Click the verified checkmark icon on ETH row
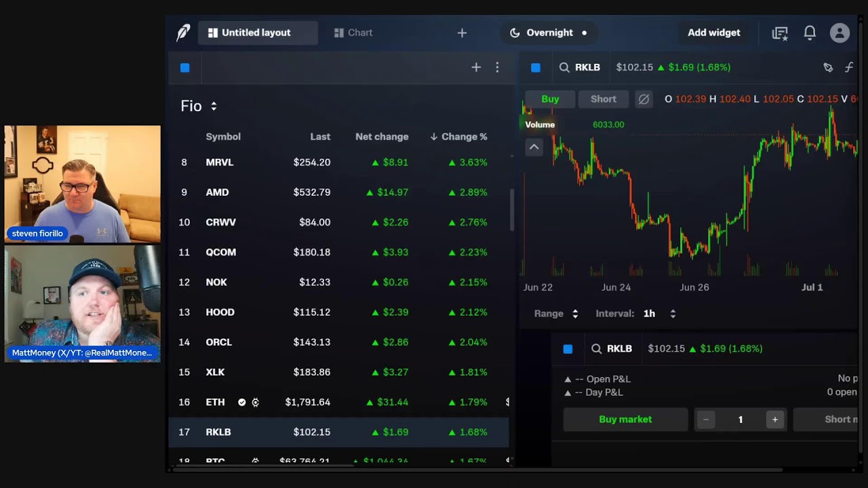The width and height of the screenshot is (868, 488). pos(241,402)
